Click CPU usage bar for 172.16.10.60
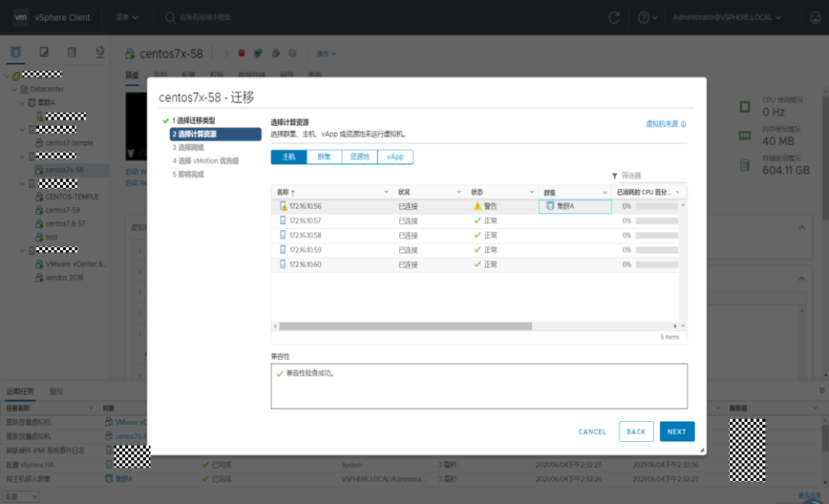 click(656, 265)
